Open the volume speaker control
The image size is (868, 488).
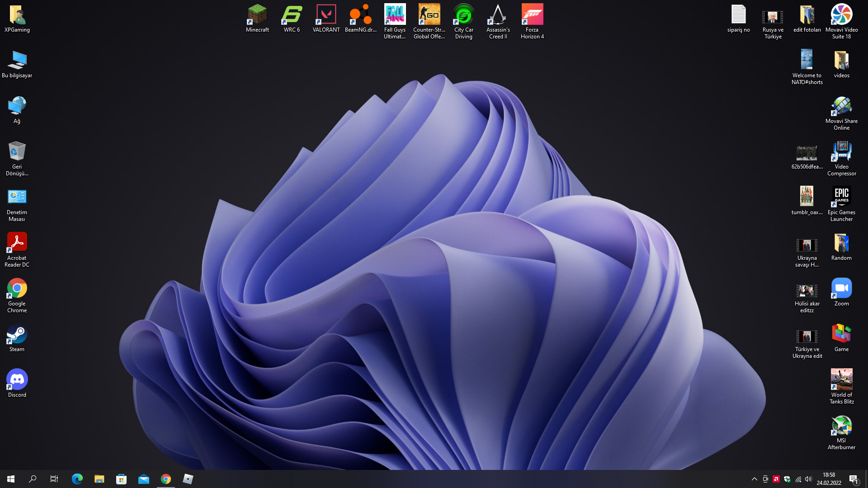tap(809, 479)
